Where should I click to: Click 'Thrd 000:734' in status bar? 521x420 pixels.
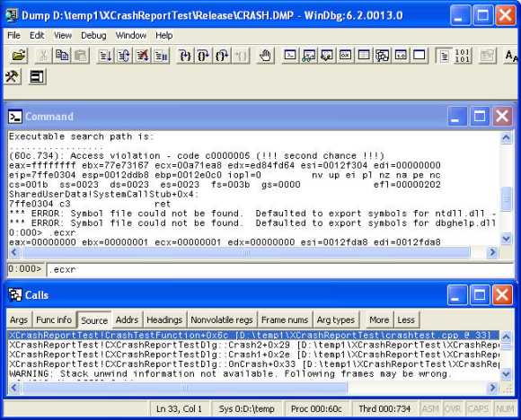click(384, 408)
